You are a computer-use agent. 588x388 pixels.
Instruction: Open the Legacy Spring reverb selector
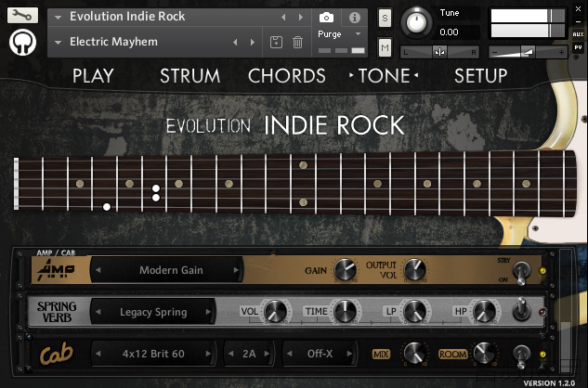pyautogui.click(x=153, y=312)
